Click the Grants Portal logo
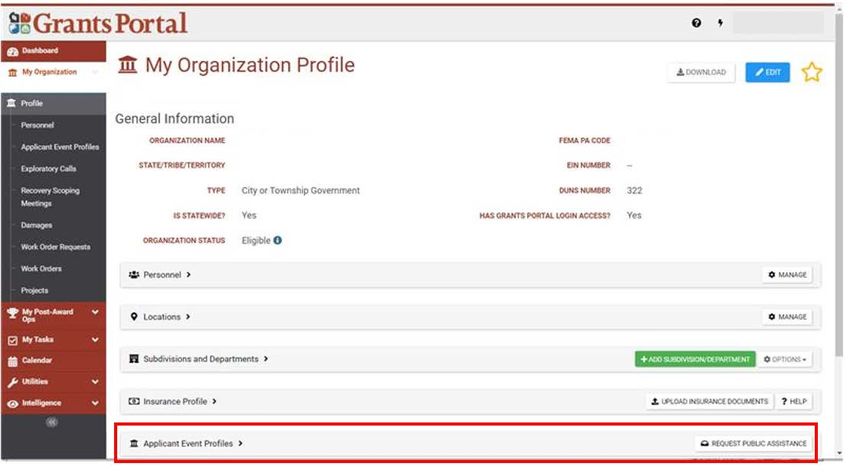The image size is (850, 473). (x=98, y=23)
